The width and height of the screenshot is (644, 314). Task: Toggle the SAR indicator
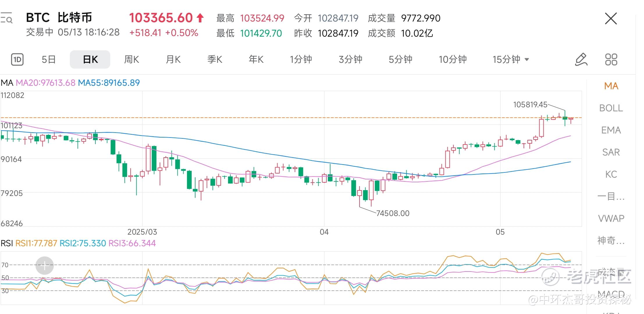[611, 152]
